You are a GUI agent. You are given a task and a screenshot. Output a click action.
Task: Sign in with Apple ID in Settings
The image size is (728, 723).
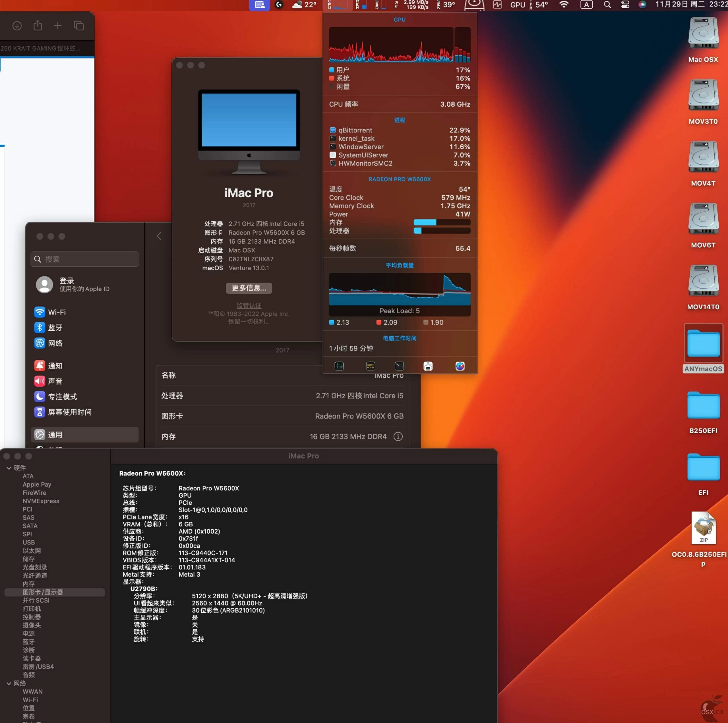click(x=73, y=285)
